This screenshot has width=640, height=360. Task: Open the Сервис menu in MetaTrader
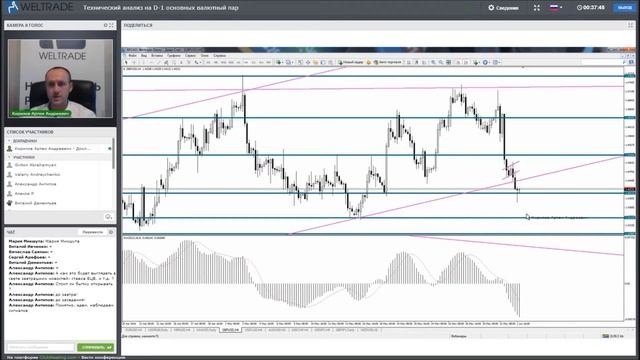pyautogui.click(x=191, y=56)
